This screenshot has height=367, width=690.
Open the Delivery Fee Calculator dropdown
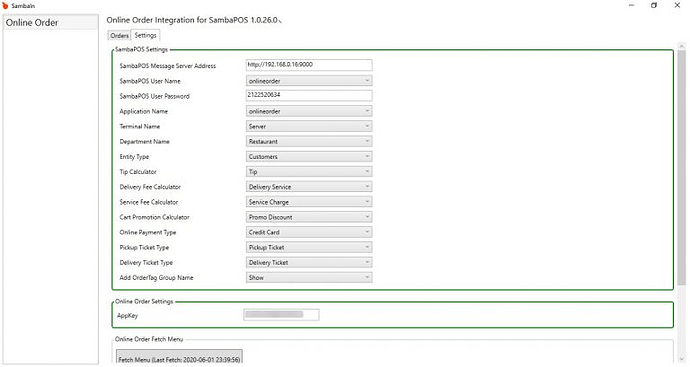pos(309,187)
